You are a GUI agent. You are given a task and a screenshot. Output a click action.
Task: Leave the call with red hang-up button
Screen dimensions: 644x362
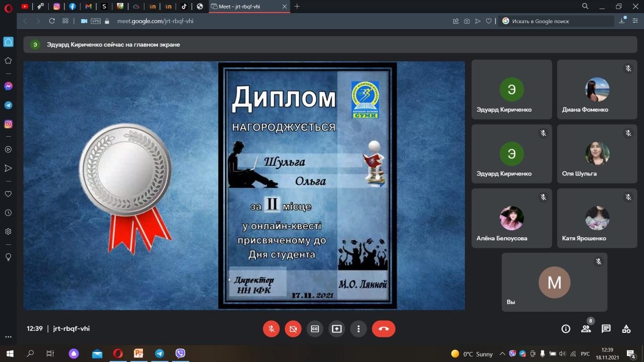pos(383,329)
